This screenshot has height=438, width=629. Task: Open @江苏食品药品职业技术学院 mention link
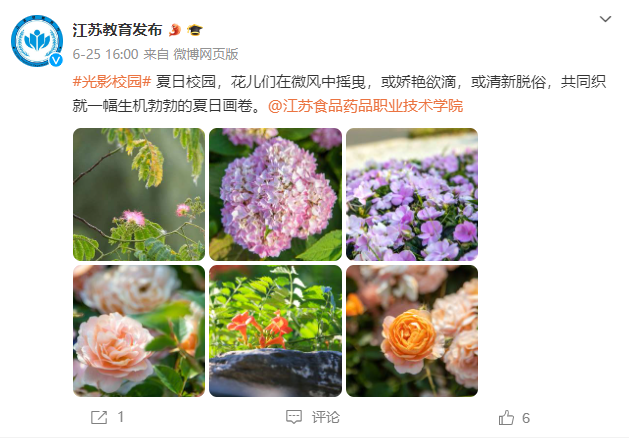pyautogui.click(x=365, y=106)
